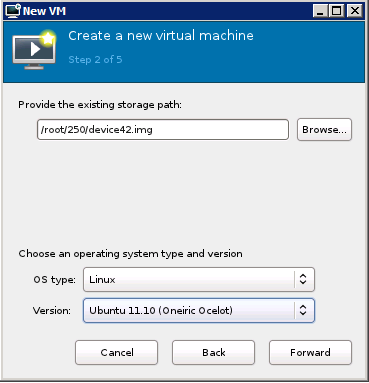The image size is (369, 383).
Task: Click the 'Version:' label
Action: 52,311
